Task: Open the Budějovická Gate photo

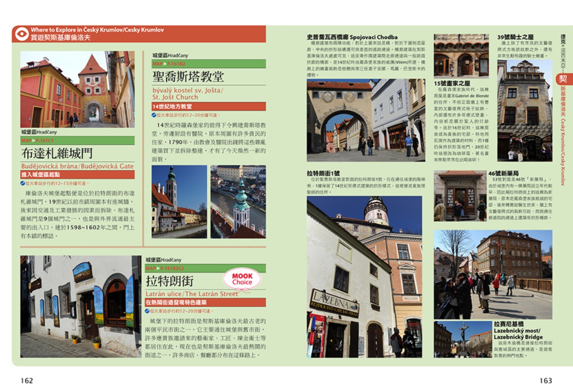Action: [78, 89]
